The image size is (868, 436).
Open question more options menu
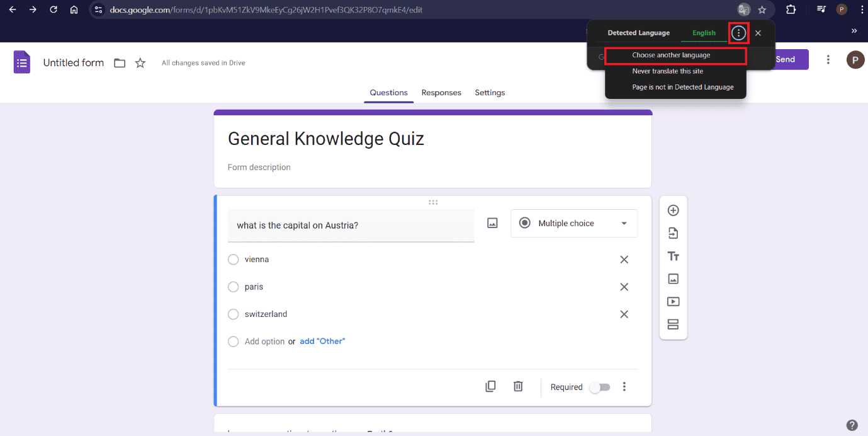pos(624,386)
